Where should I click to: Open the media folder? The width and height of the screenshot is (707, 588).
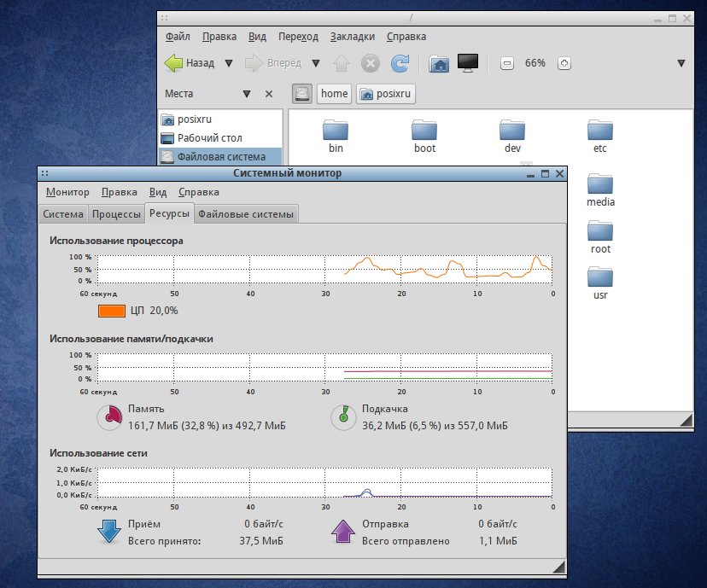[x=600, y=190]
